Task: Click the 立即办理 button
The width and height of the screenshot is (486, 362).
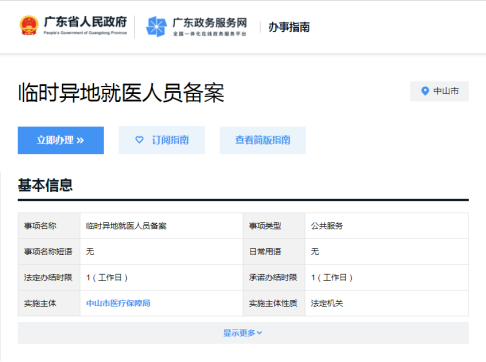Action: (61, 140)
